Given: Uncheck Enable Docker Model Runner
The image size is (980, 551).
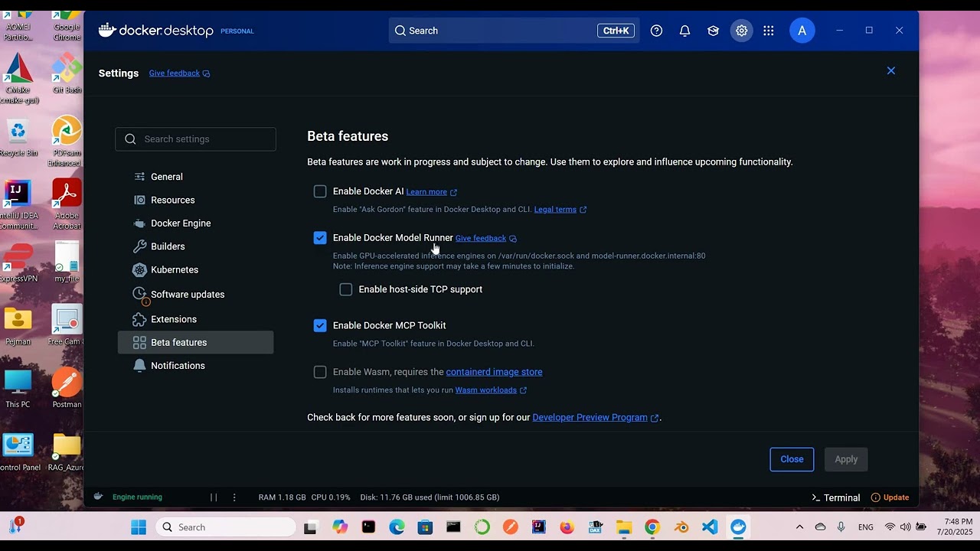Looking at the screenshot, I should [x=320, y=238].
